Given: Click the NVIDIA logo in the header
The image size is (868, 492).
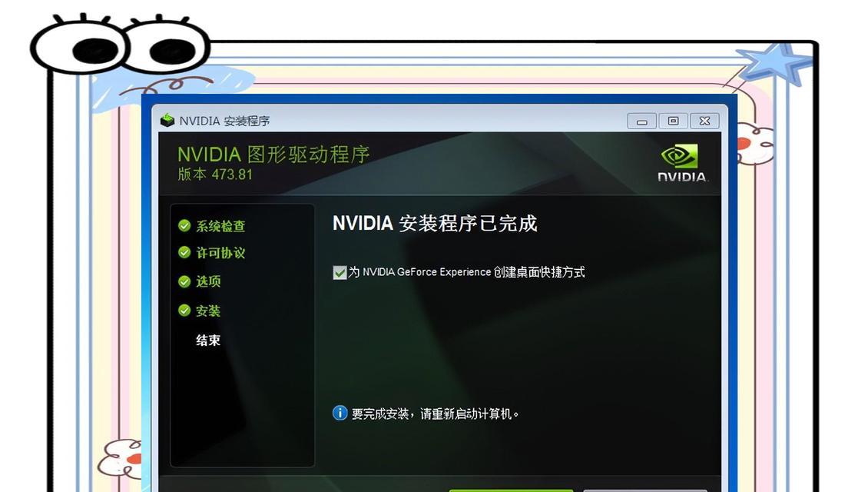Looking at the screenshot, I should [682, 164].
